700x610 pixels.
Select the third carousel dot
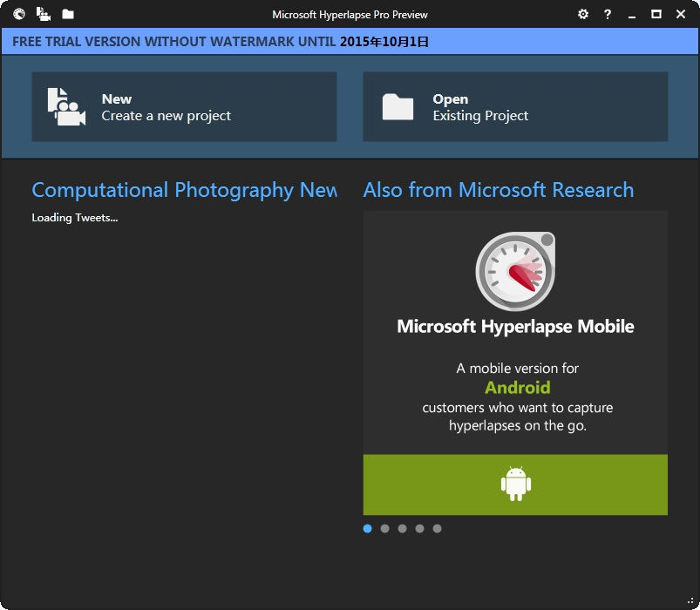point(402,528)
